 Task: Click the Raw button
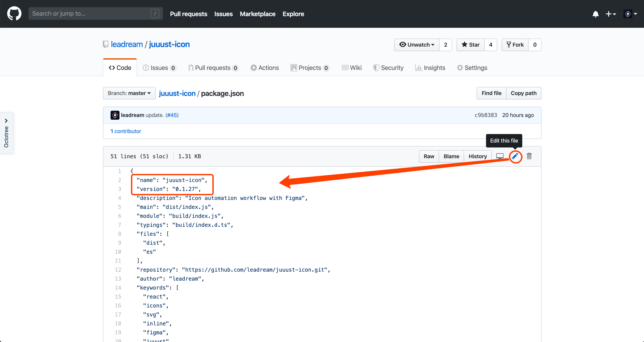(x=429, y=156)
